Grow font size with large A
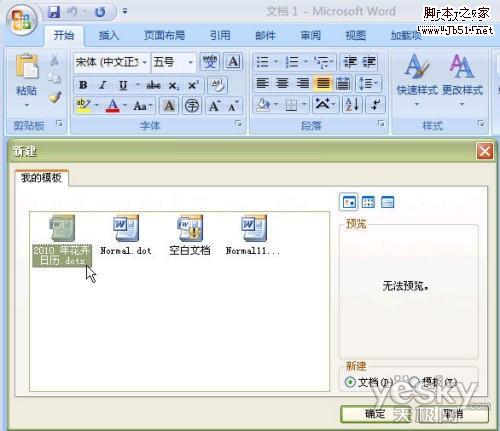The image size is (500, 431). coord(214,106)
